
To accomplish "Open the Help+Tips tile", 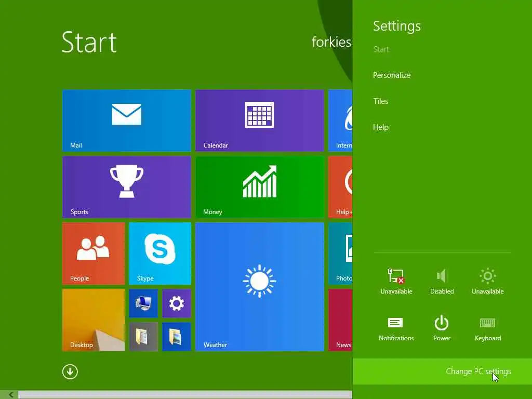I will (x=340, y=187).
